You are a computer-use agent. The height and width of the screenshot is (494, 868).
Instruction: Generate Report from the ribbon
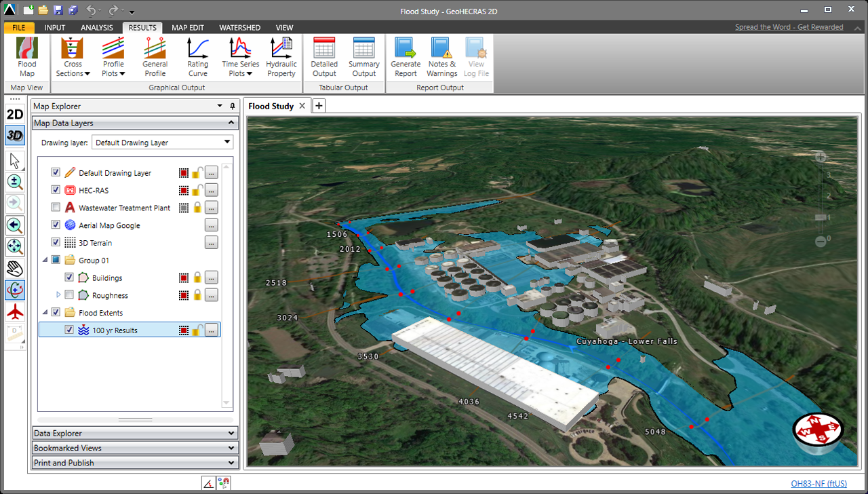click(406, 58)
